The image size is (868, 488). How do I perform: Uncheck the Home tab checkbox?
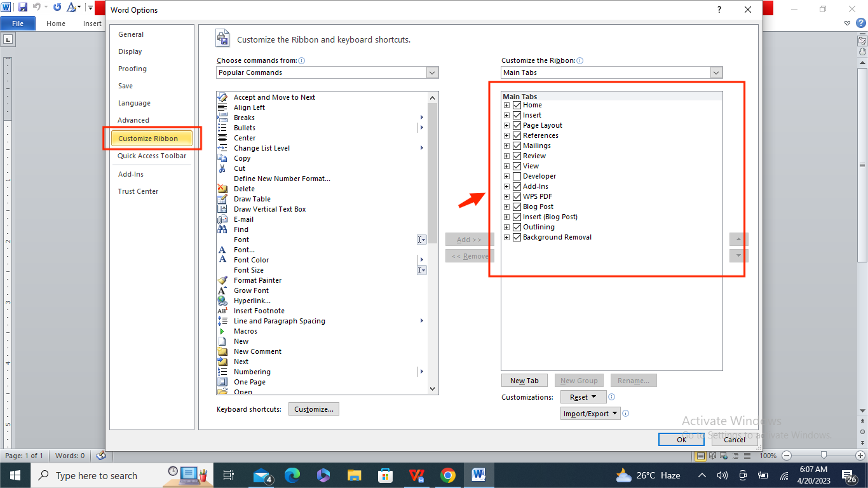[x=517, y=105]
